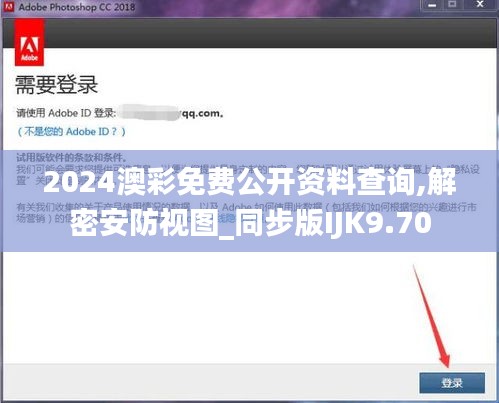Image resolution: width=499 pixels, height=403 pixels.
Task: Click the Photoshop title bar app icon
Action: coord(8,7)
